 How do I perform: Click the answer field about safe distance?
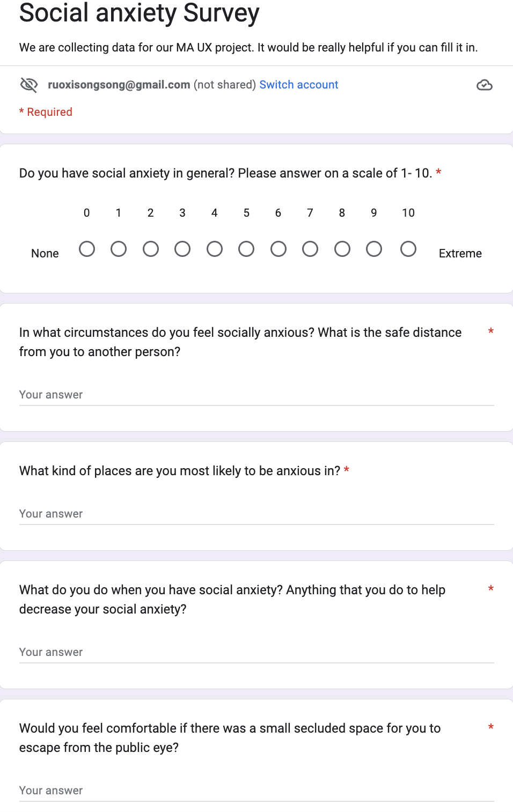click(256, 395)
